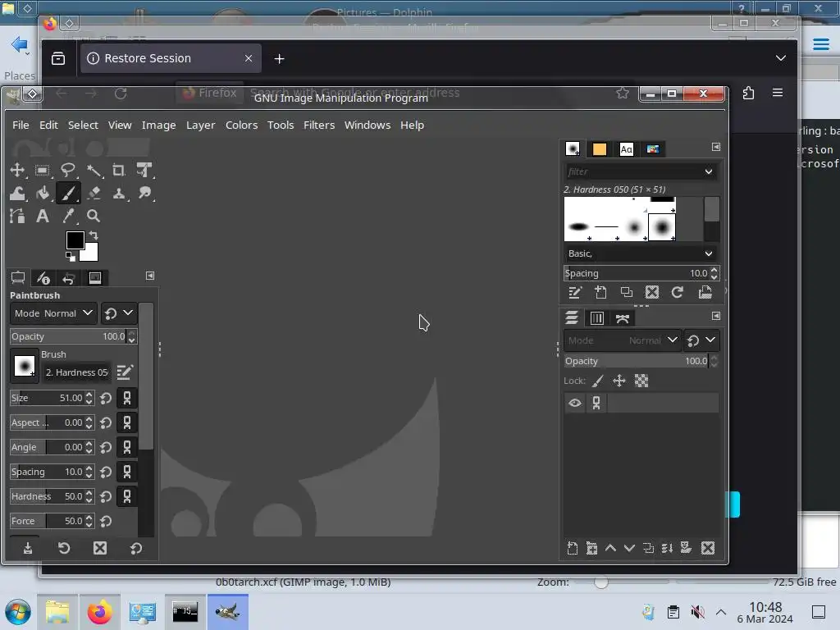The image size is (840, 630).
Task: Select the Warp Transform tool
Action: 17,193
